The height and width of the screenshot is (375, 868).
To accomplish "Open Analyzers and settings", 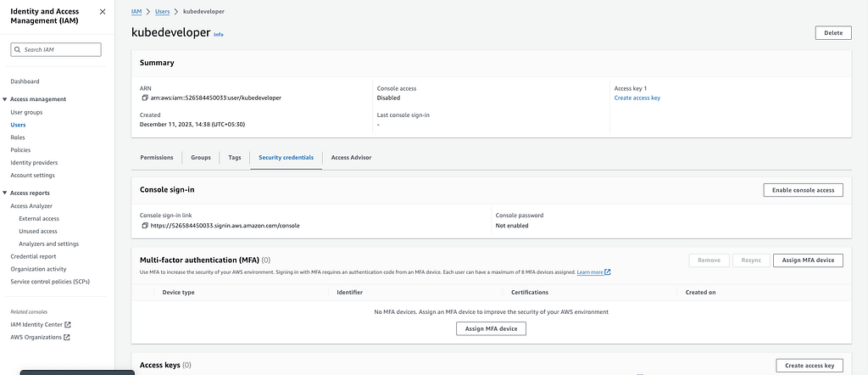I will [48, 244].
